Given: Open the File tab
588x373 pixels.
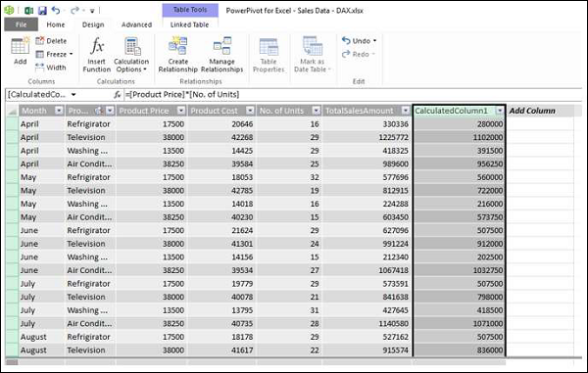Looking at the screenshot, I should (x=21, y=24).
